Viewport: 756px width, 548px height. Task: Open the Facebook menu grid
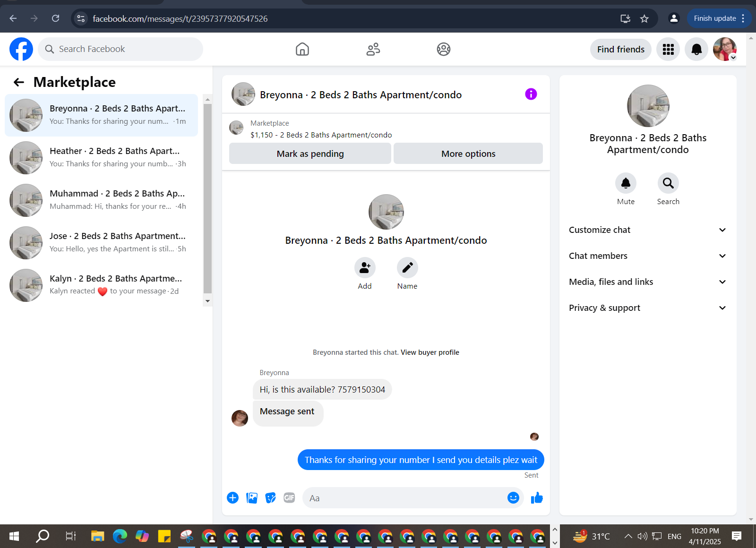pos(668,49)
